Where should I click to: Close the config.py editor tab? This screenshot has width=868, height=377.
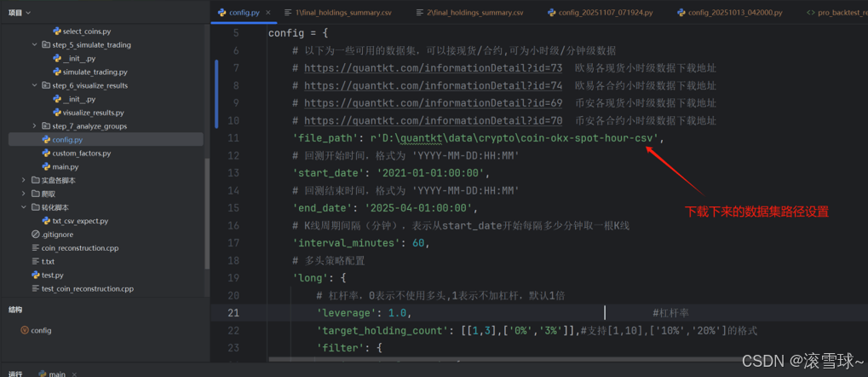point(268,12)
